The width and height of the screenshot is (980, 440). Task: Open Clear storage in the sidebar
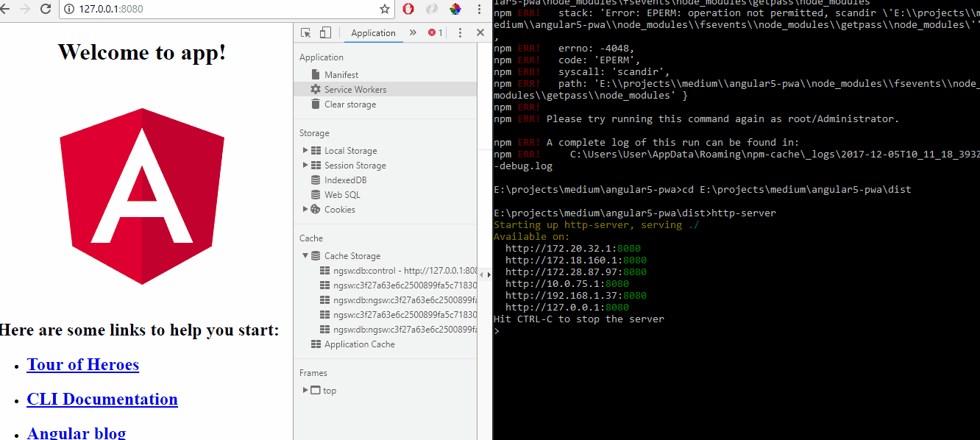click(350, 104)
